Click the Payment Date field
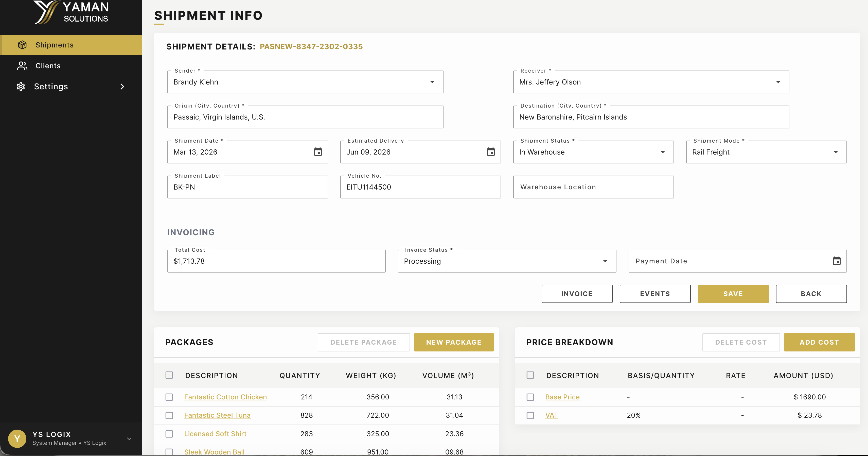Viewport: 868px width, 456px height. [x=738, y=261]
